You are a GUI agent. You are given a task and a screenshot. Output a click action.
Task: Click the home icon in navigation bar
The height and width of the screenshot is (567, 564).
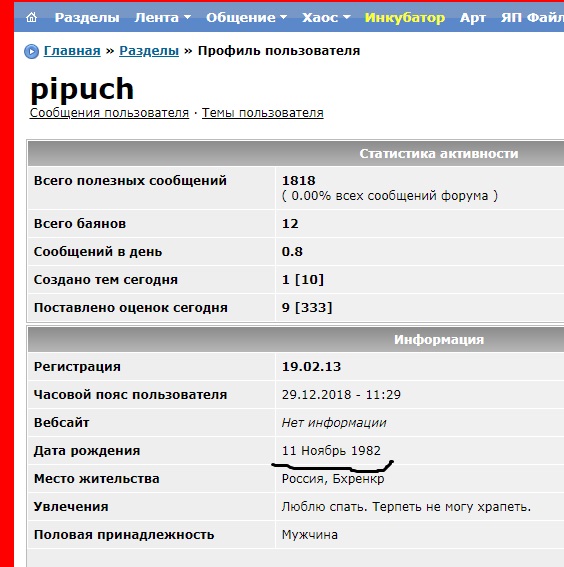(x=31, y=17)
